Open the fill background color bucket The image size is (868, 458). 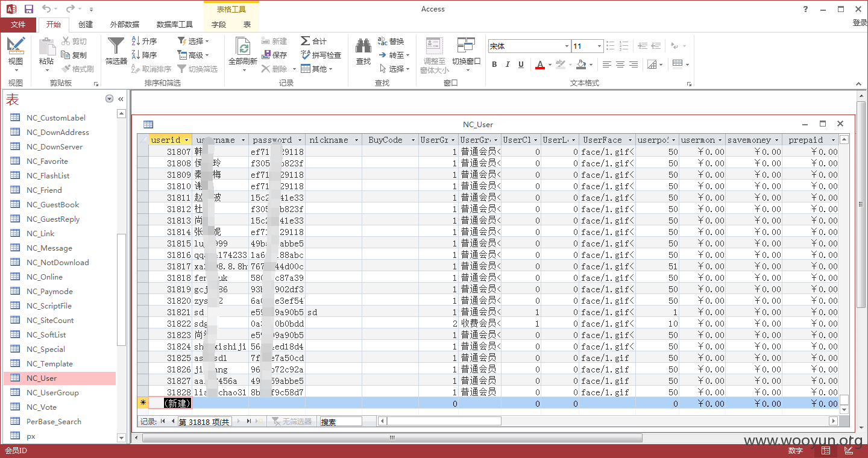click(581, 64)
